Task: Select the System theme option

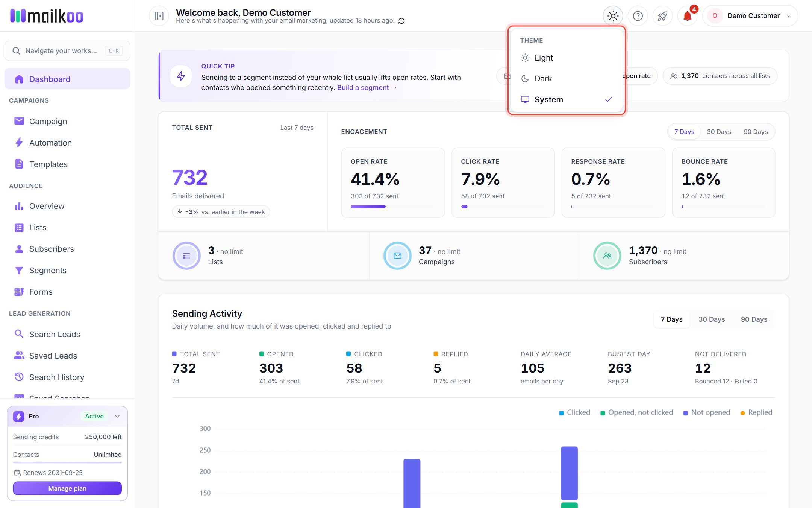Action: click(x=567, y=99)
